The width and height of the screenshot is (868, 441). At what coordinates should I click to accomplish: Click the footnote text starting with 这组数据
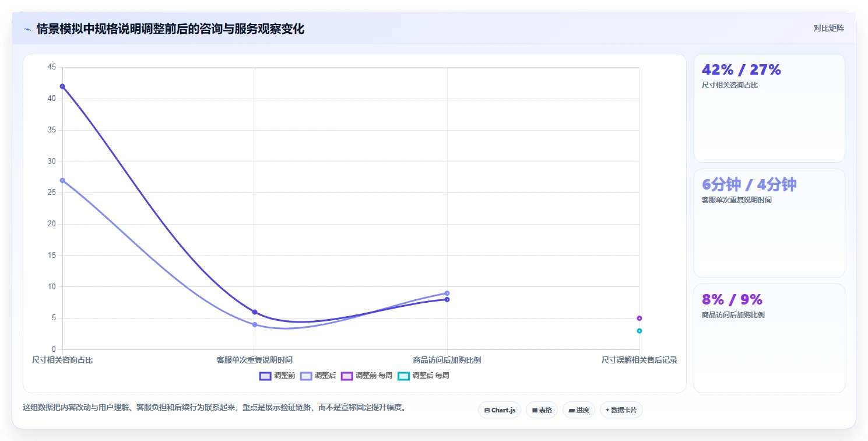(214, 407)
